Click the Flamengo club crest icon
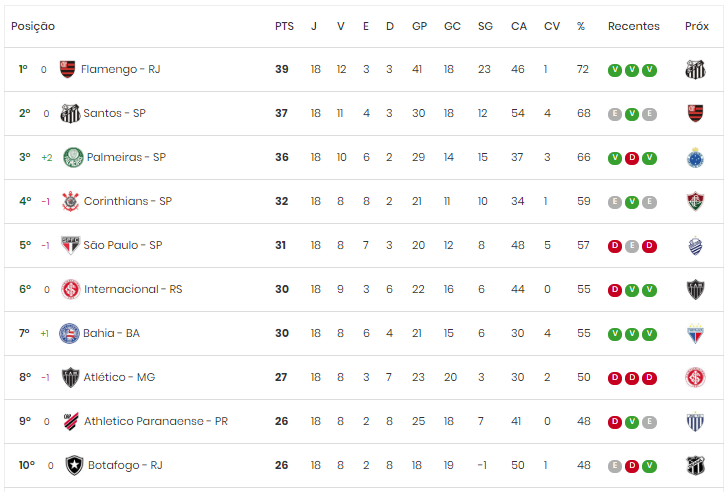Screen dimensions: 727x492 (68, 69)
